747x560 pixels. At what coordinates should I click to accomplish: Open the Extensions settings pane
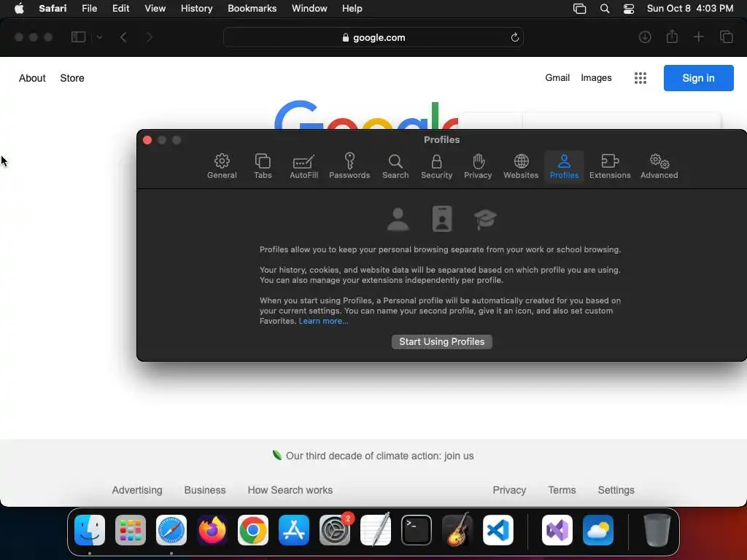pos(610,166)
